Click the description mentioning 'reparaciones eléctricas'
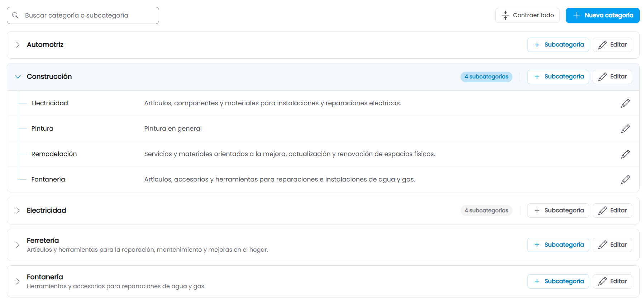 click(272, 103)
